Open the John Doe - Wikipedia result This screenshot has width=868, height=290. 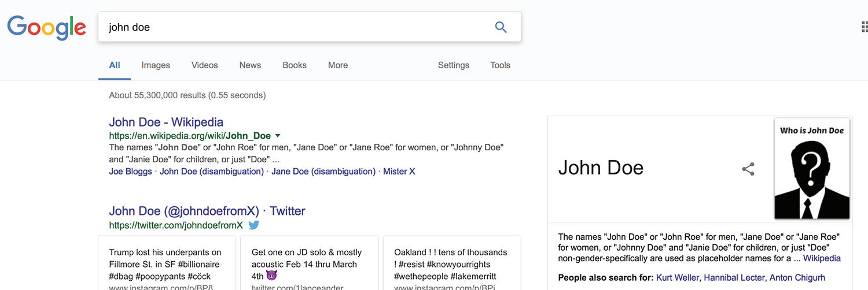166,122
